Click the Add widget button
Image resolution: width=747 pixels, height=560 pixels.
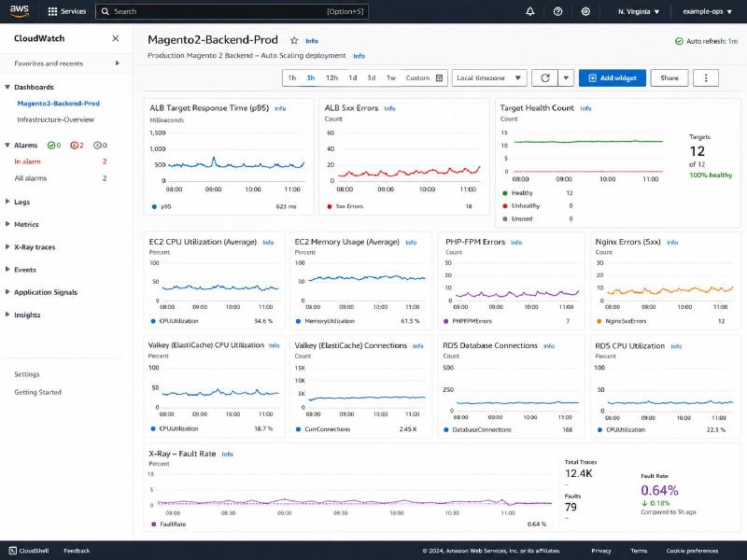click(x=613, y=77)
